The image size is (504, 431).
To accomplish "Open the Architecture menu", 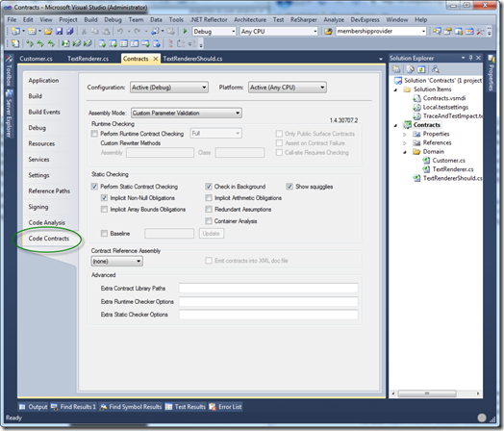I will [250, 19].
